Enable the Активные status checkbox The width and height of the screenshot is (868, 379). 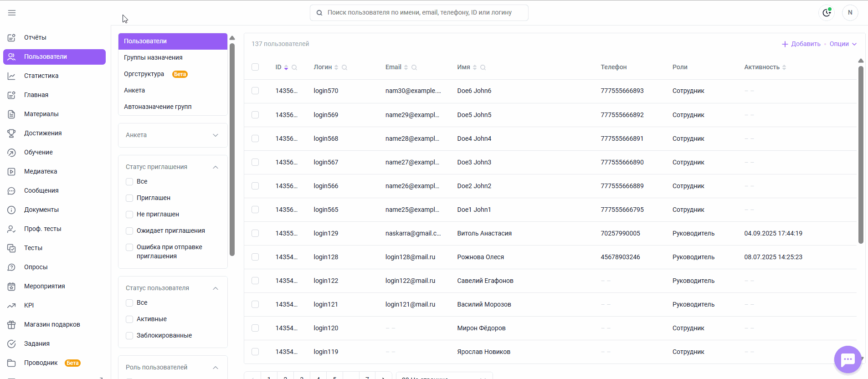(129, 319)
